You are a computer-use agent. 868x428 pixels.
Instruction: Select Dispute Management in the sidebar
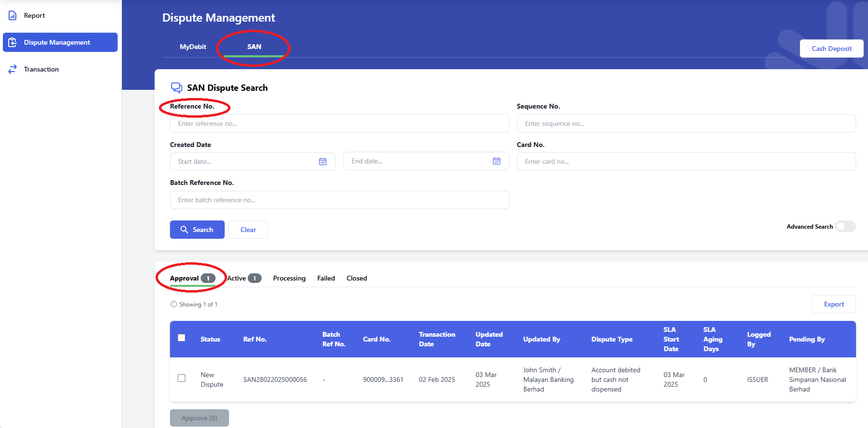[x=60, y=42]
